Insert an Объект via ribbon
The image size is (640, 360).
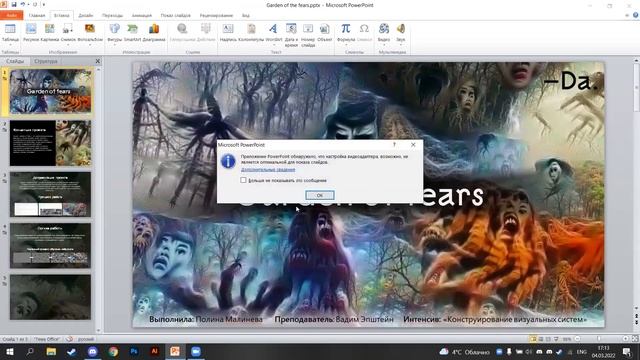pos(324,32)
